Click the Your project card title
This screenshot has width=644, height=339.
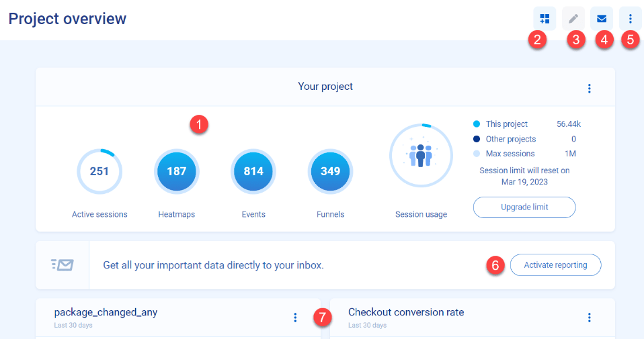[325, 87]
